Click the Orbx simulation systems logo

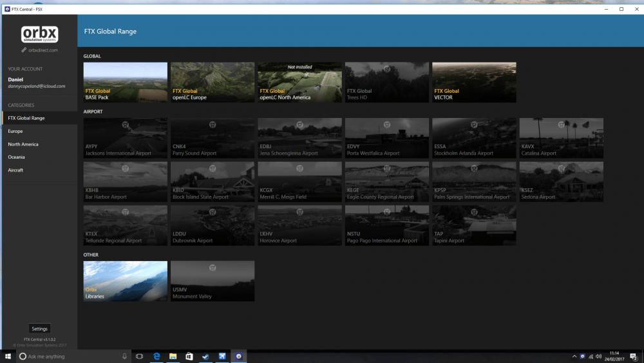[x=39, y=34]
